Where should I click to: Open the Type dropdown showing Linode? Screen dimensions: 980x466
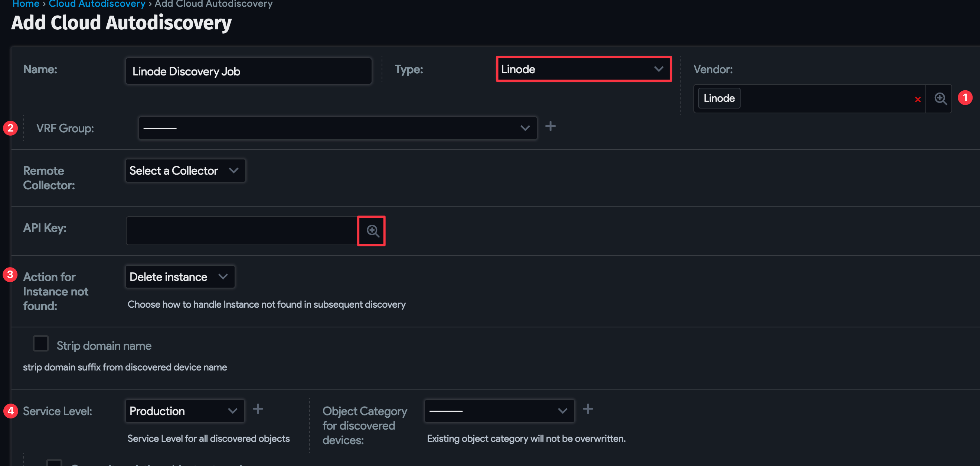point(583,69)
